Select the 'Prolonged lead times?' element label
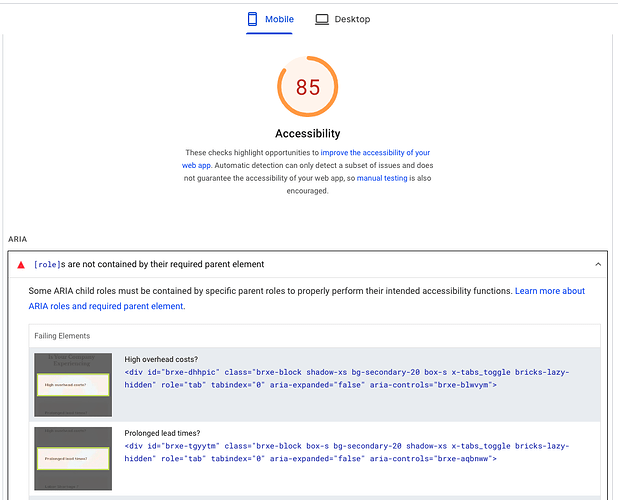 pos(161,434)
